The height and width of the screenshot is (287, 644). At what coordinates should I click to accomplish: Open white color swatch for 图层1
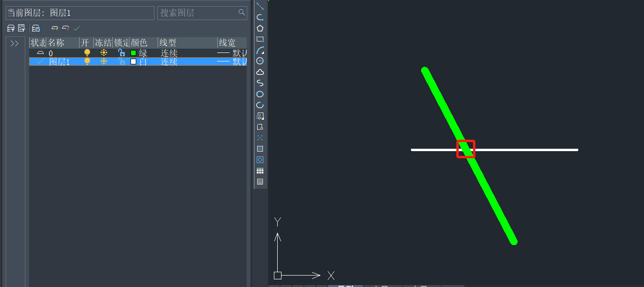click(x=133, y=61)
